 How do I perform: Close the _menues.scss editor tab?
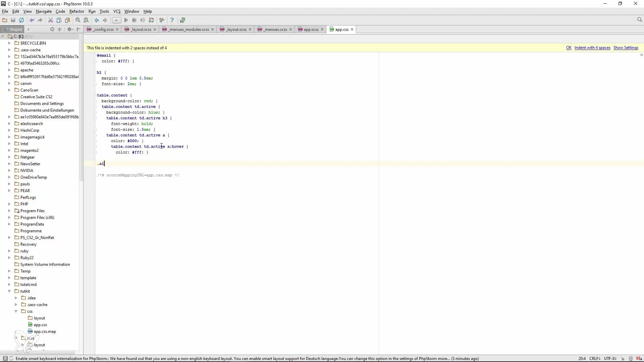pos(290,29)
